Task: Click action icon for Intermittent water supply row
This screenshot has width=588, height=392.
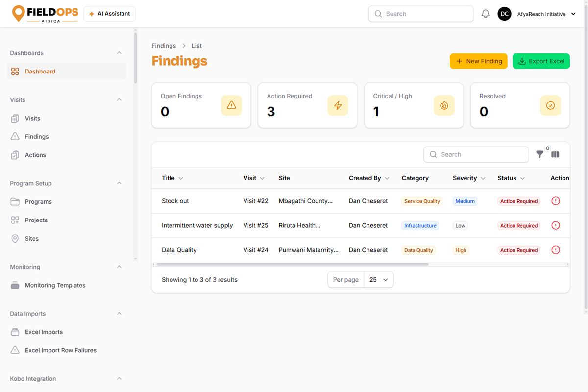Action: pos(556,225)
